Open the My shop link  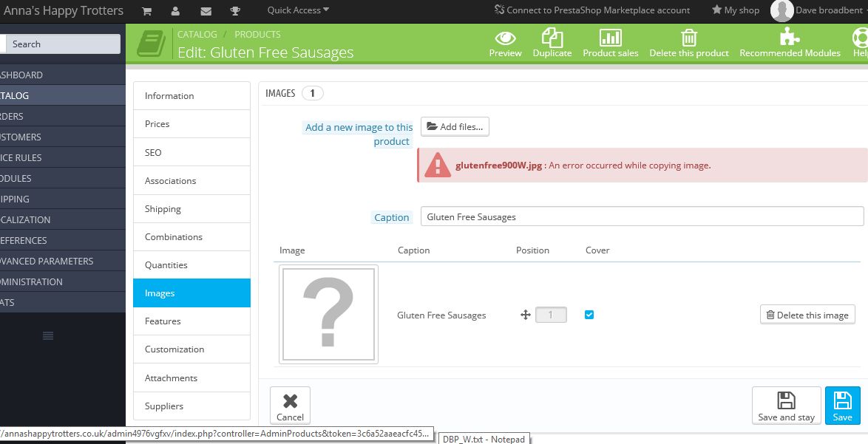[735, 10]
